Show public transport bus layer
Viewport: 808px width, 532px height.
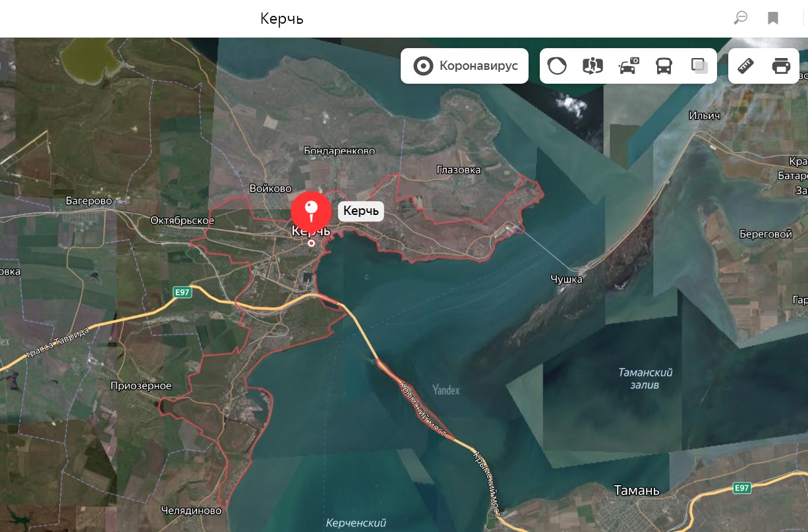coord(664,66)
